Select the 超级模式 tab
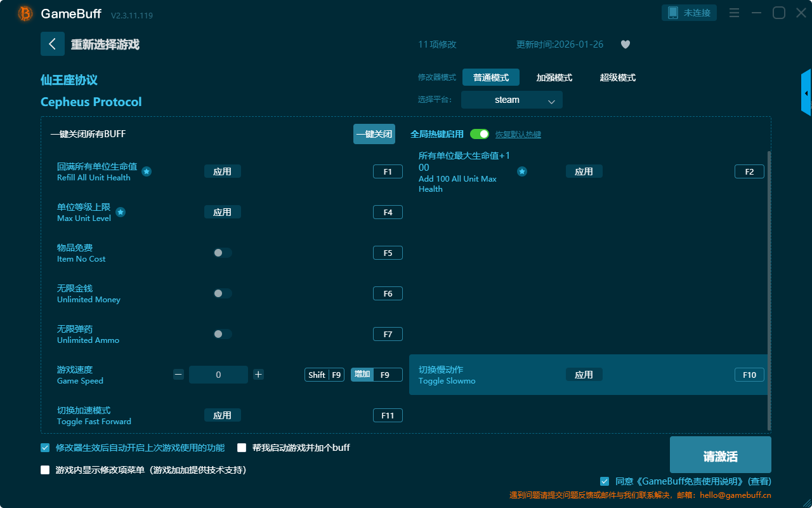Viewport: 812px width, 508px height. click(617, 77)
